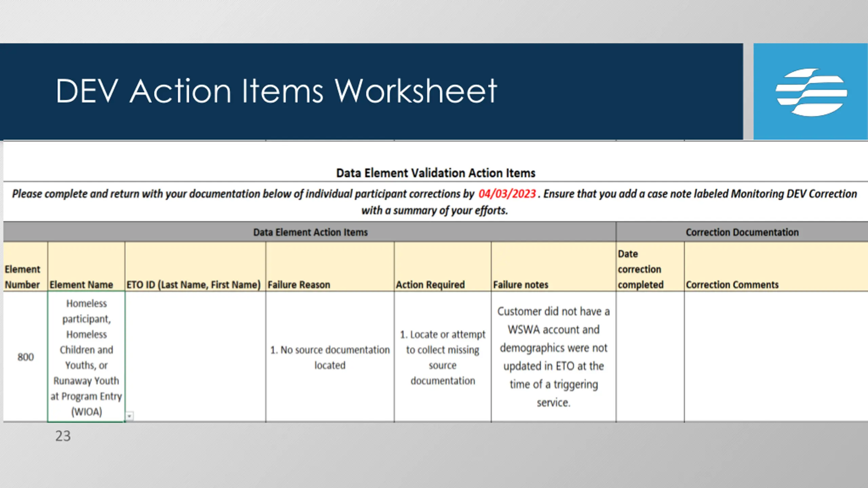Click the empty Correction Comments cell
868x488 pixels.
[x=776, y=357]
